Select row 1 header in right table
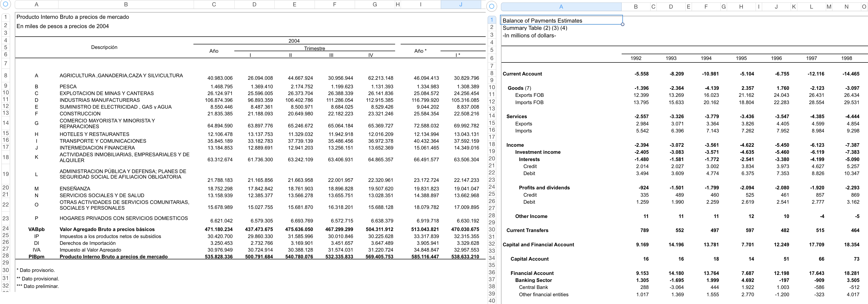The image size is (868, 304). point(492,20)
